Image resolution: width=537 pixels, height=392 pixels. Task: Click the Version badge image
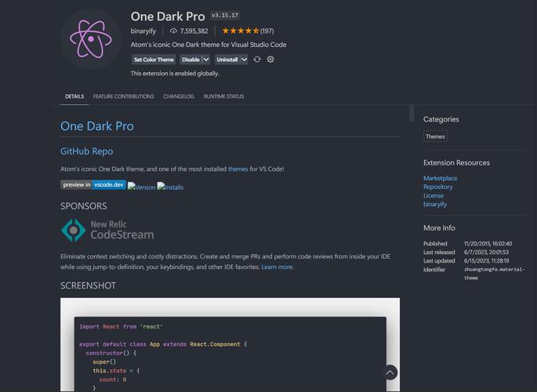pyautogui.click(x=142, y=187)
